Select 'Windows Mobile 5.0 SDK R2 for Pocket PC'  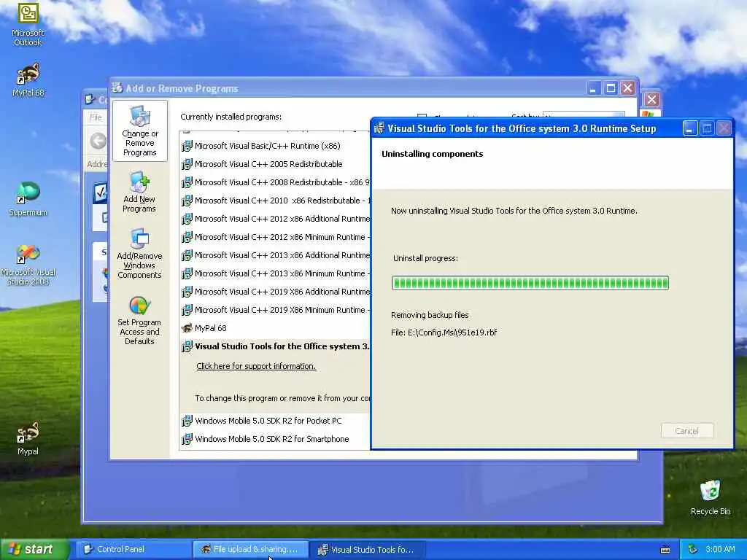(268, 421)
